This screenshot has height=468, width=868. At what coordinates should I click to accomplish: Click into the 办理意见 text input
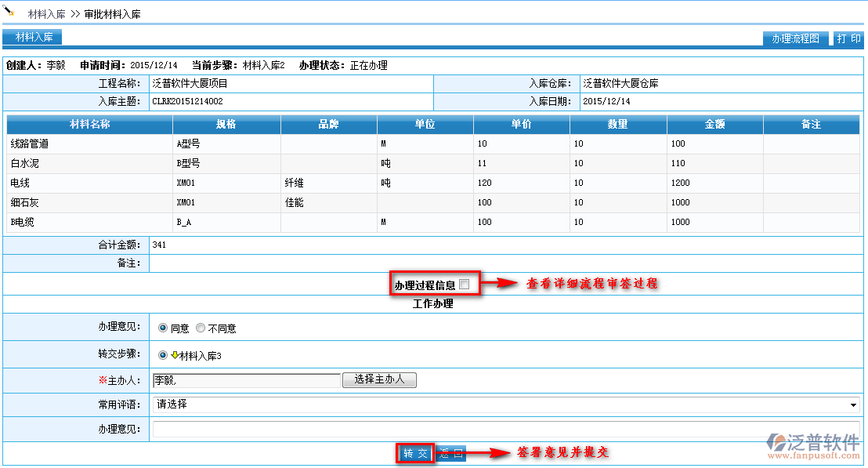tap(505, 429)
